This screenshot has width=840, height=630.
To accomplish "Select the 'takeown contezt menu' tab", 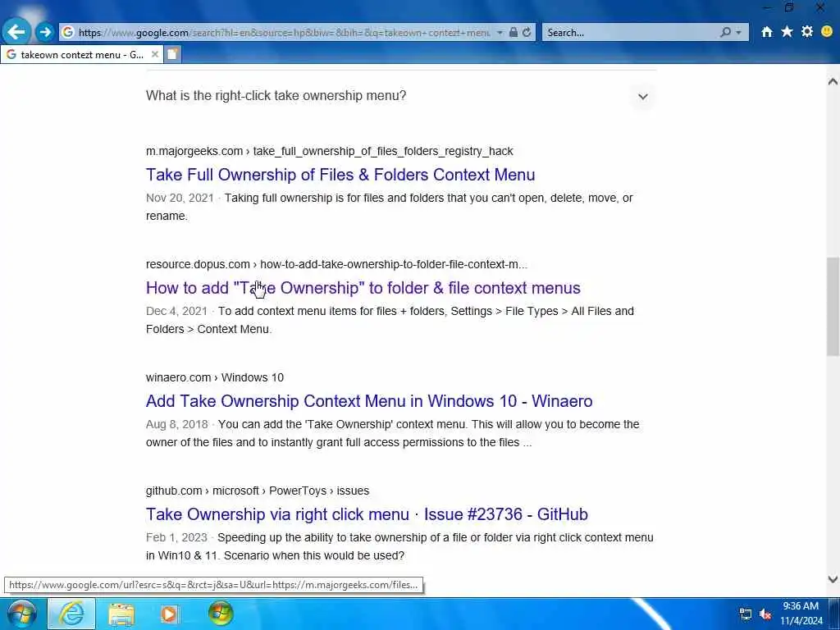I will (x=80, y=55).
